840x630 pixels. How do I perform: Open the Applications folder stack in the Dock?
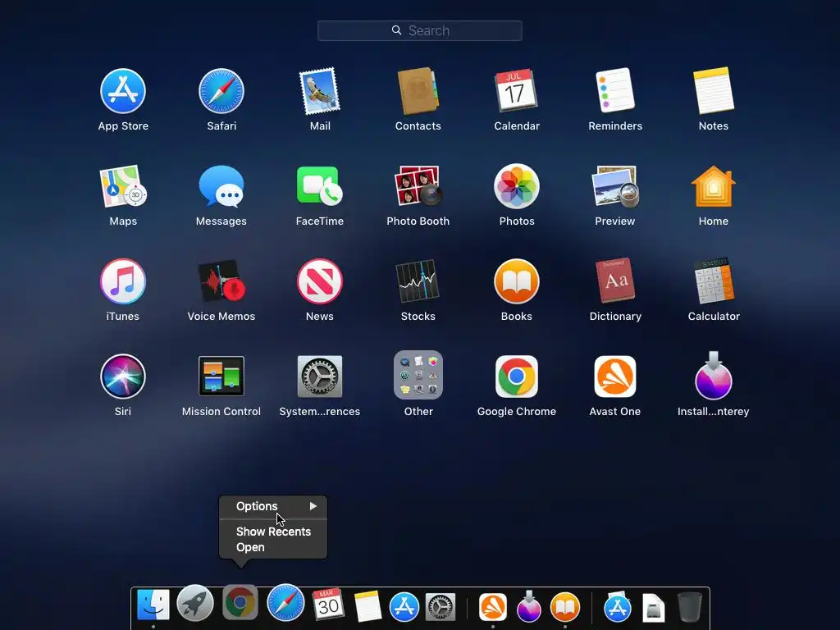coord(617,607)
